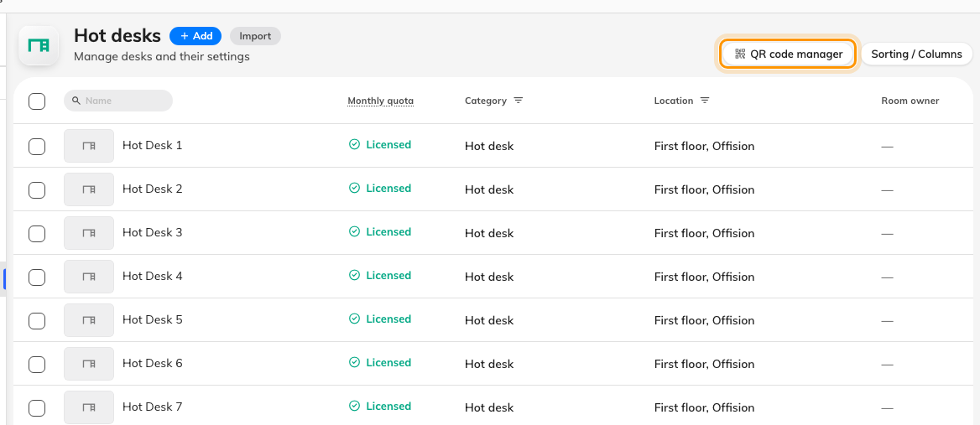Add a new hot desk

(195, 36)
